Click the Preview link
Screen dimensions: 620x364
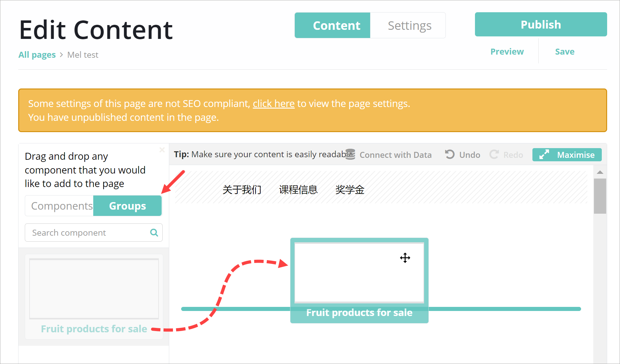point(507,51)
